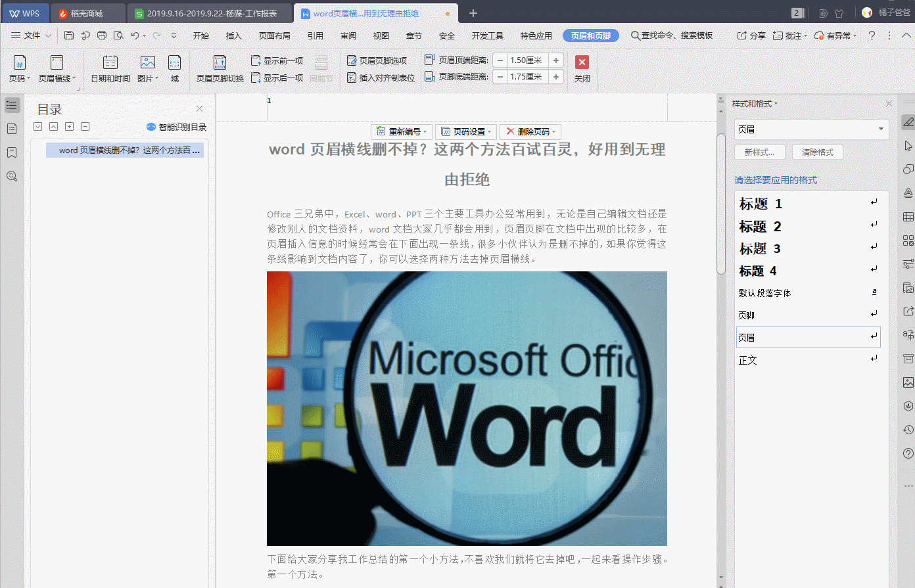Decrease 页脚底端距离 with minus button
This screenshot has width=915, height=588.
500,77
